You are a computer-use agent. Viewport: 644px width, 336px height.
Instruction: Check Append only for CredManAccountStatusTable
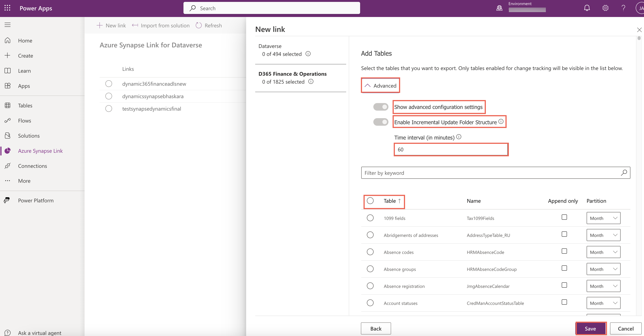564,302
